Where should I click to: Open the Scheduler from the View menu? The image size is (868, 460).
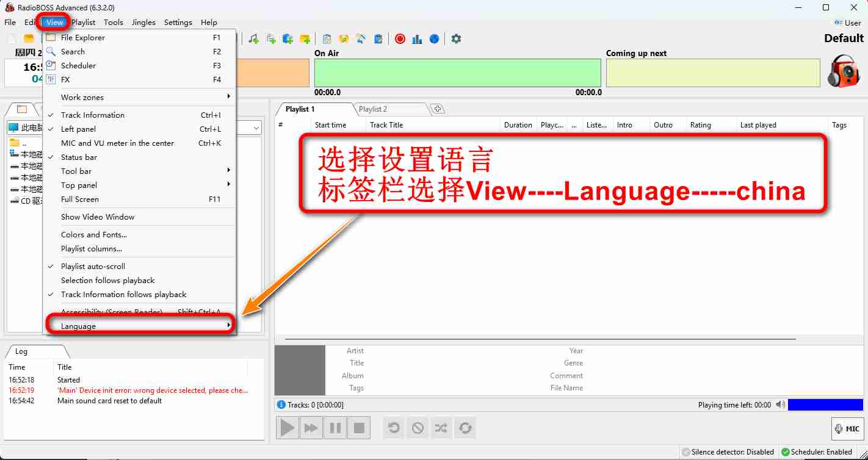tap(78, 65)
